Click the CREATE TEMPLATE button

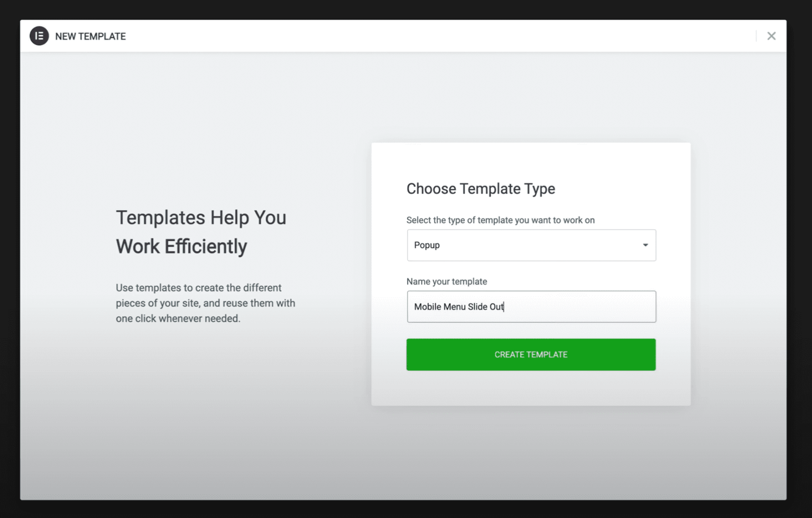(x=531, y=355)
